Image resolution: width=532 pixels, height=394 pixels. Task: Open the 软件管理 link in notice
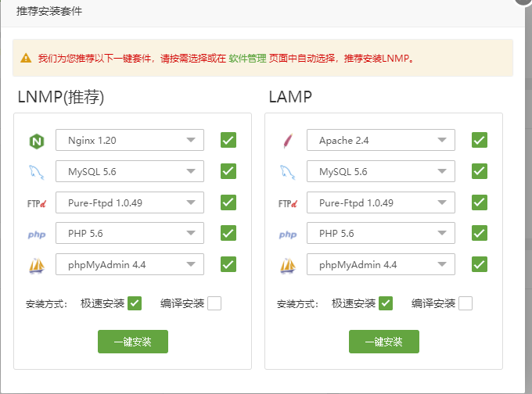247,59
